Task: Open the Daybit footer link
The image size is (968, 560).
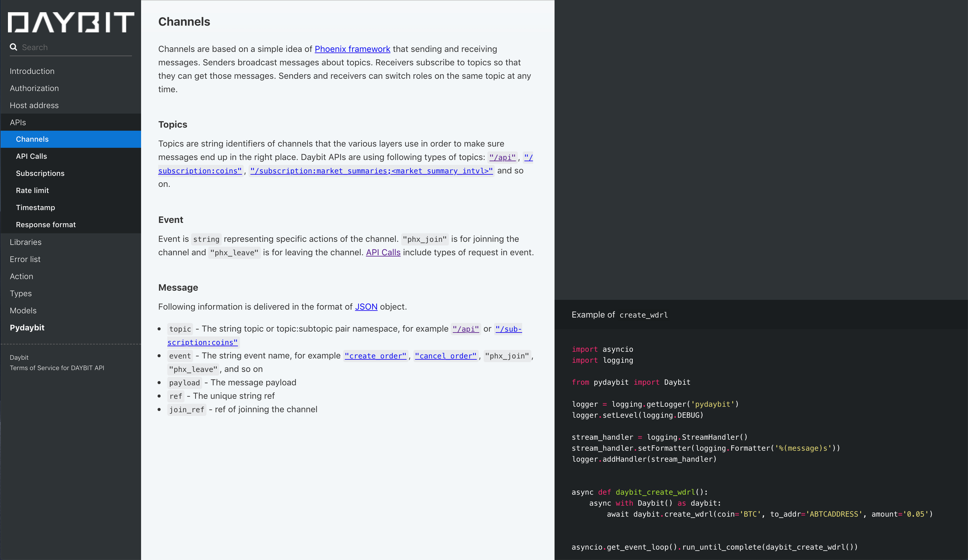Action: (19, 358)
